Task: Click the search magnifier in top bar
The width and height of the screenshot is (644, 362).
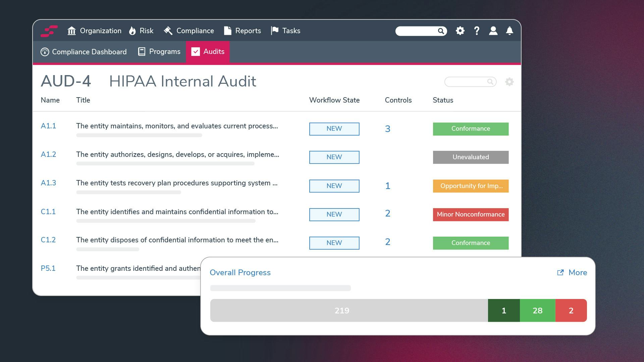Action: (441, 31)
